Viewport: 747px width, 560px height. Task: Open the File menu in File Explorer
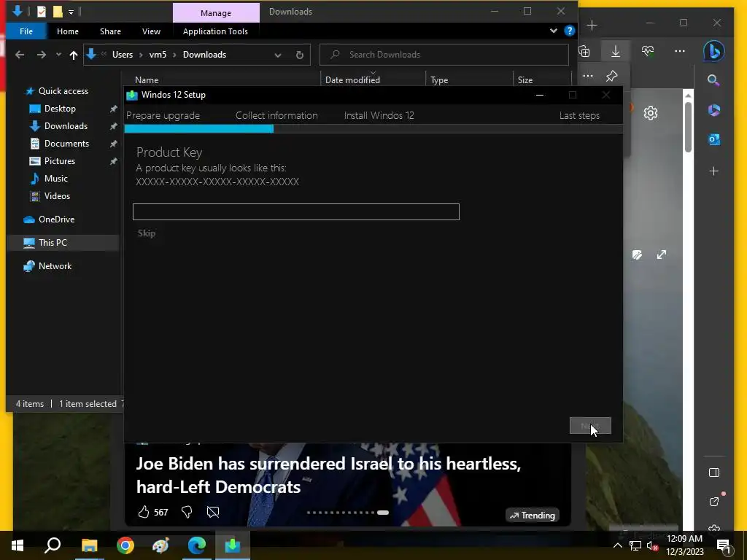click(x=26, y=31)
